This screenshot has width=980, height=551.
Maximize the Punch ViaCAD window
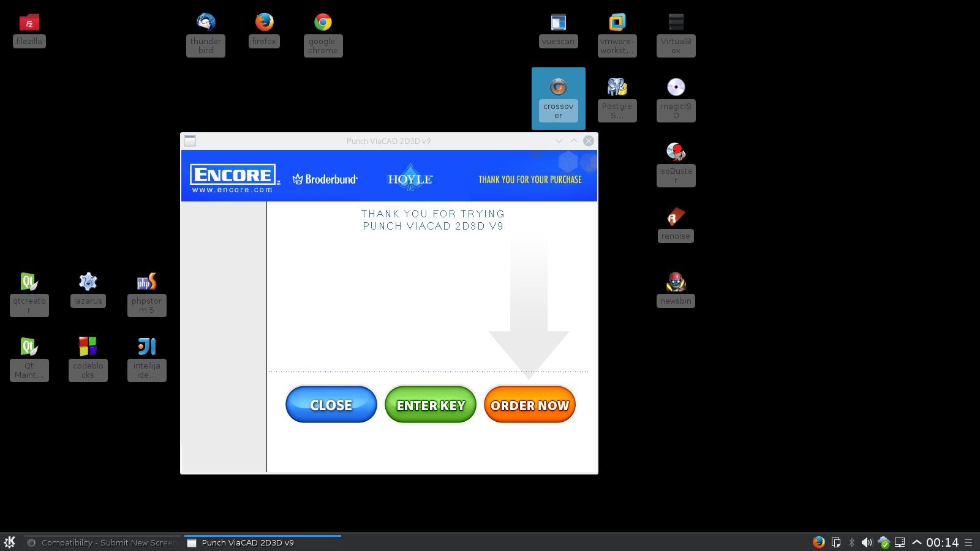(x=574, y=141)
